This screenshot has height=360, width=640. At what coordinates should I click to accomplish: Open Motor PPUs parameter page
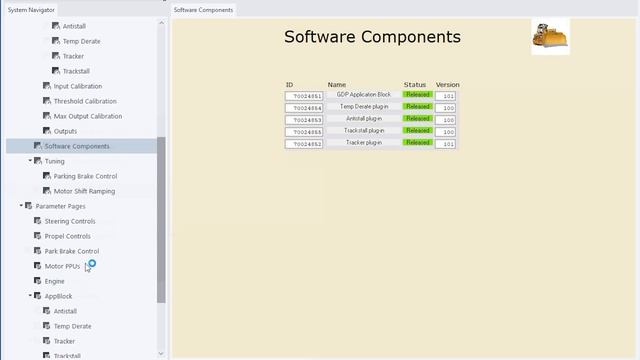tap(62, 266)
